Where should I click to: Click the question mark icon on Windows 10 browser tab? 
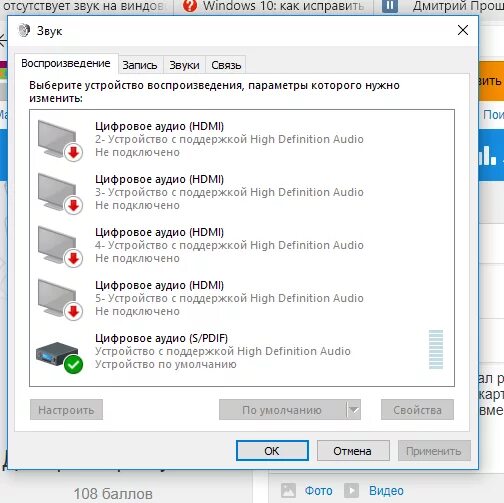click(190, 6)
